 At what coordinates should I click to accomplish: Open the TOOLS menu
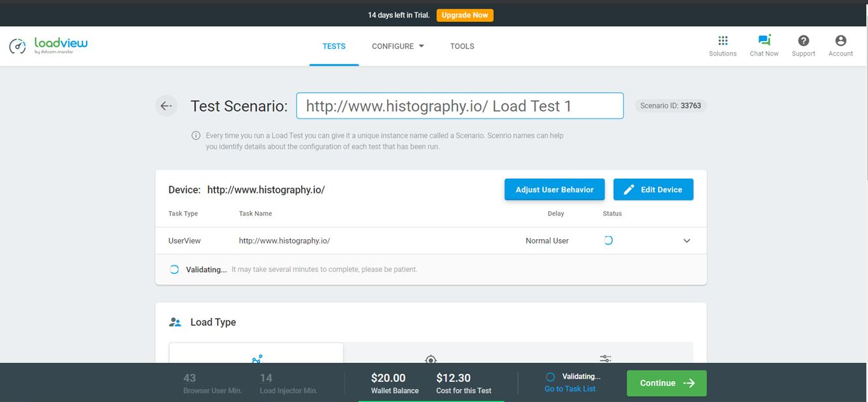point(462,46)
